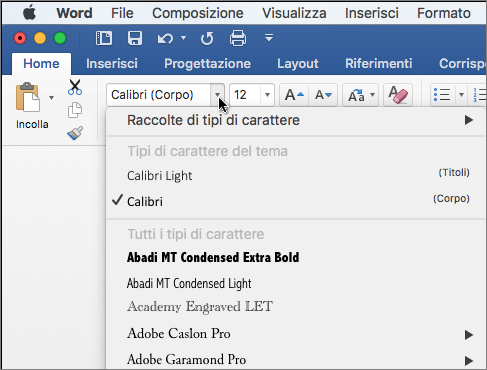Viewport: 487px width, 370px height.
Task: Copy selection with the copy icon
Action: [75, 110]
